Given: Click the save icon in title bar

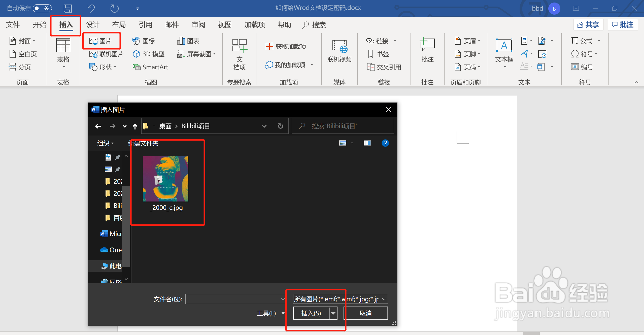Looking at the screenshot, I should (x=67, y=8).
